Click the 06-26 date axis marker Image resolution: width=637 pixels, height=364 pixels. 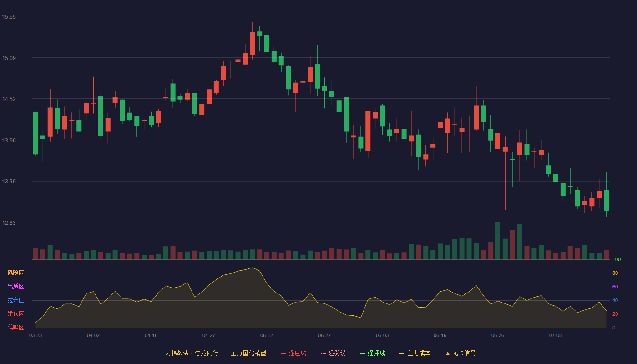[498, 335]
